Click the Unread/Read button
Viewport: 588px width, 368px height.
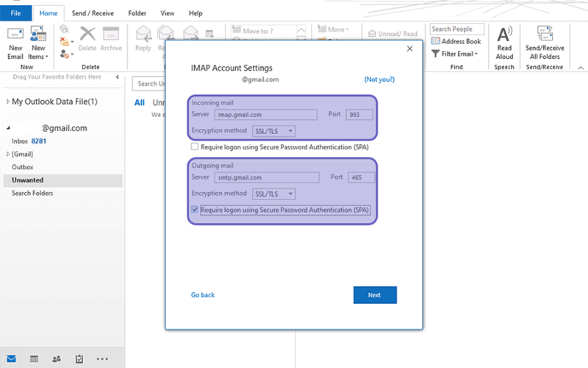(x=392, y=34)
